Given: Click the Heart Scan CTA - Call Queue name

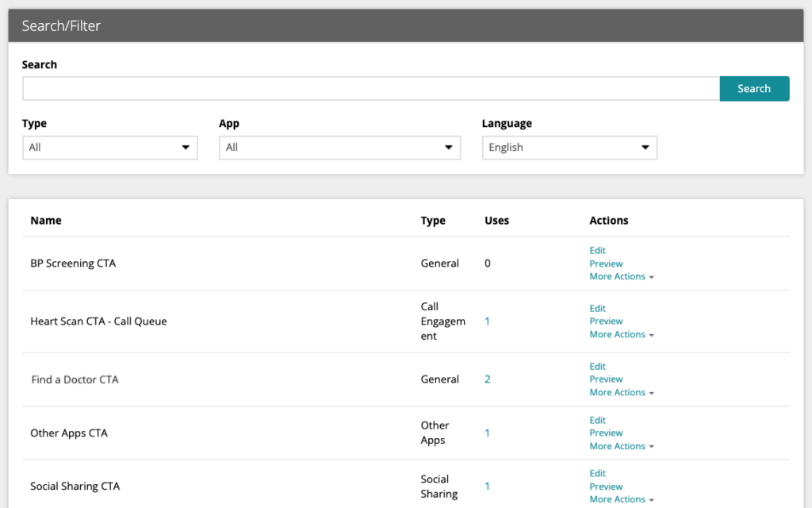Looking at the screenshot, I should pos(98,321).
